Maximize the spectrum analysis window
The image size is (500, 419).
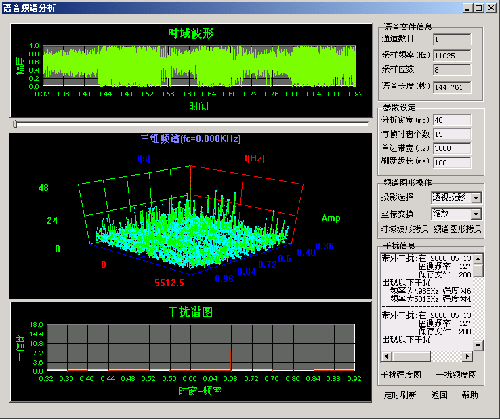point(479,8)
